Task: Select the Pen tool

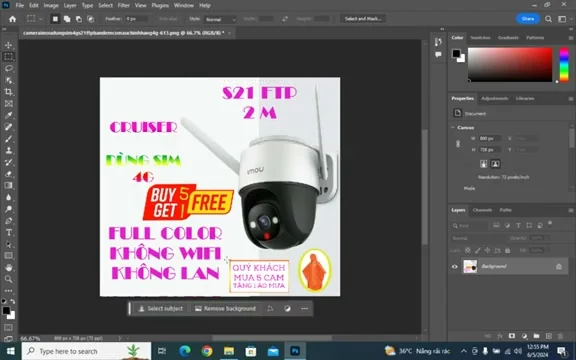Action: 8,221
